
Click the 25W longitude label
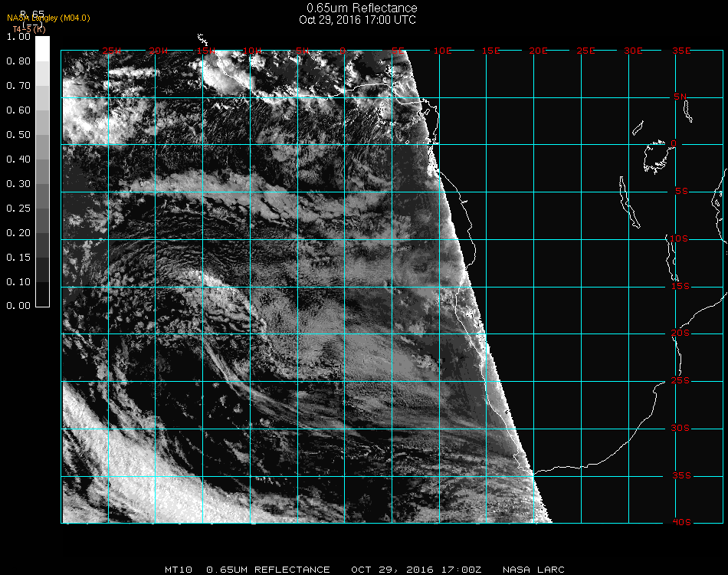pos(112,51)
